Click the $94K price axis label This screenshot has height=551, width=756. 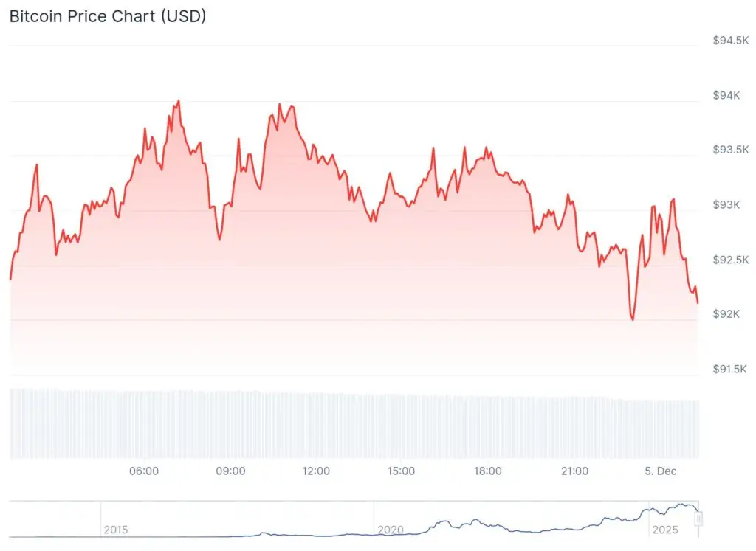[726, 96]
